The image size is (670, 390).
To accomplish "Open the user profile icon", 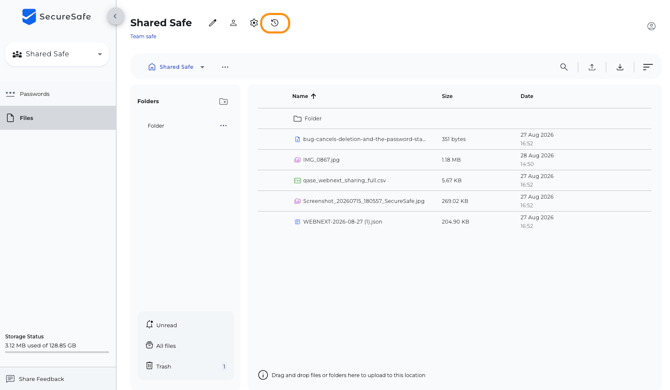I will pyautogui.click(x=651, y=26).
